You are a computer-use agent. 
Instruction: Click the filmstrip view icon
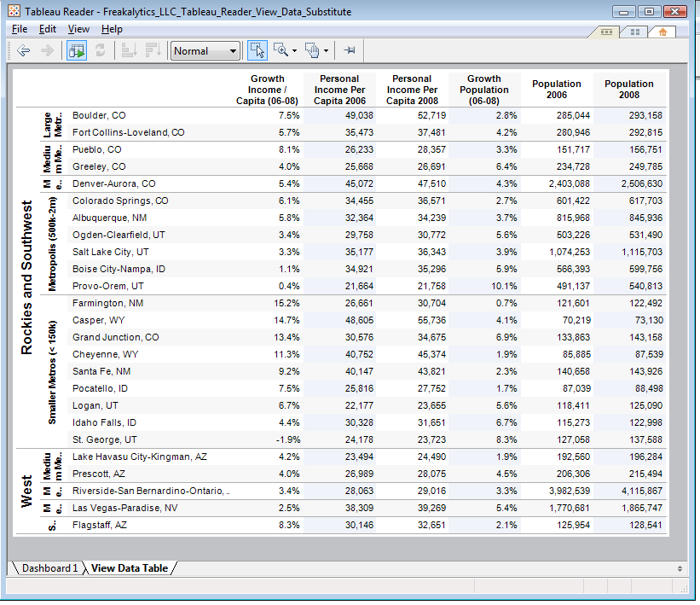point(607,32)
